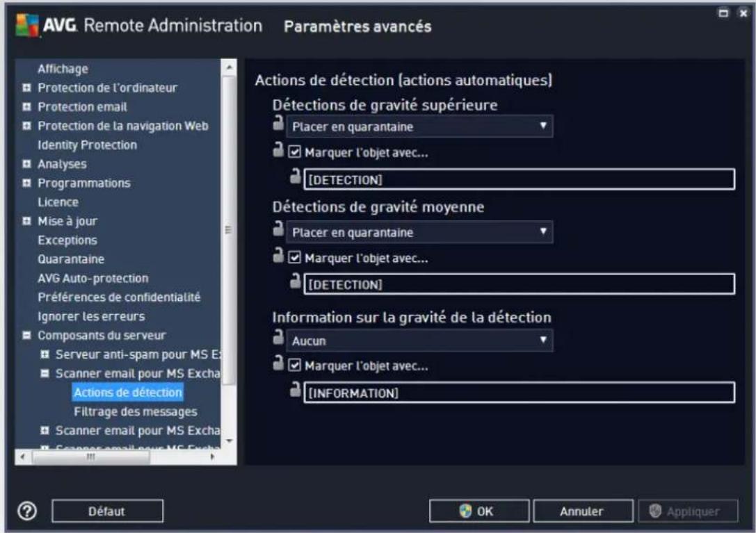Select Ignorer les erreurs in the tree
Screen dimensions: 756x533
click(x=91, y=316)
